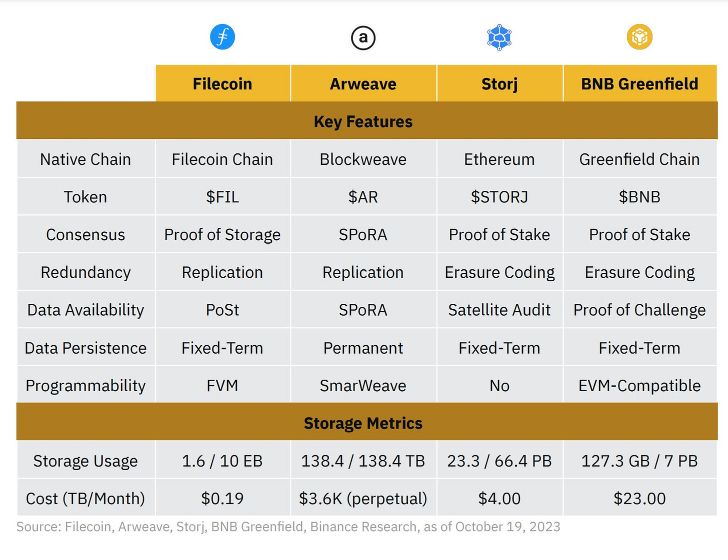Click the Proof of Challenge cell

640,310
